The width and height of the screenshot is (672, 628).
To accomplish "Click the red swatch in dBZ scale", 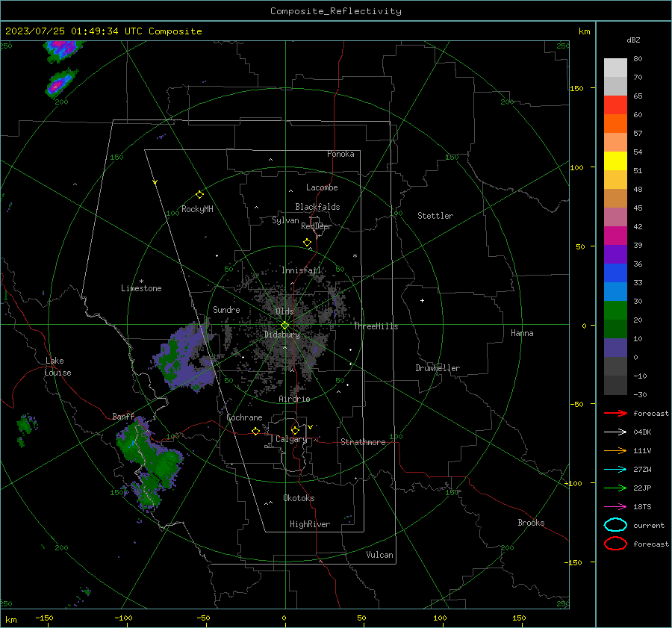I will click(615, 105).
